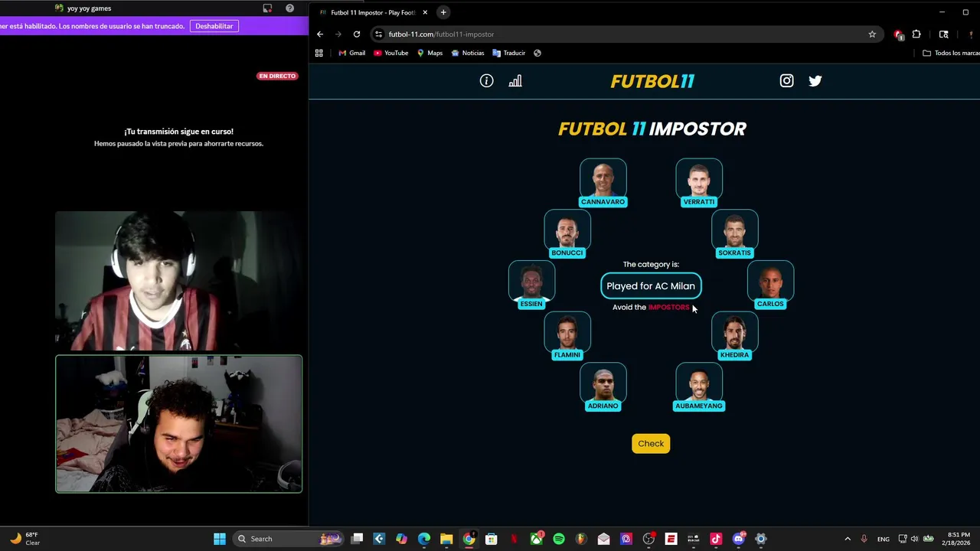Open the Traducir bookmark
Screen dimensions: 980x551
[509, 53]
